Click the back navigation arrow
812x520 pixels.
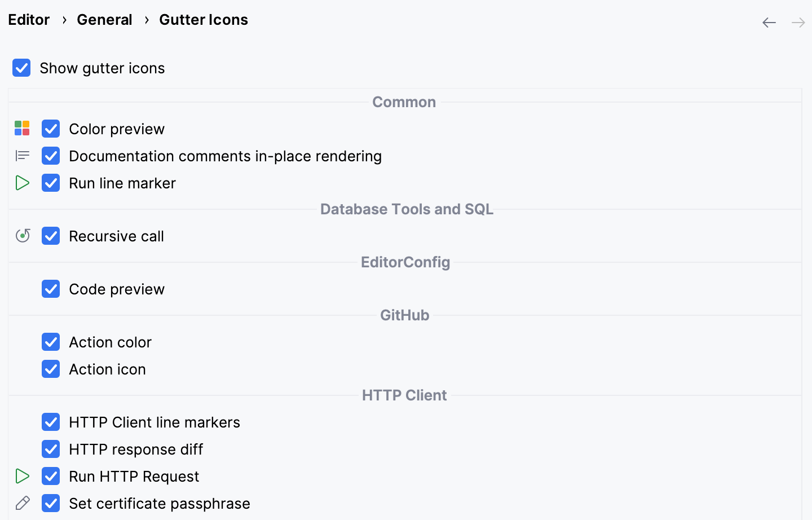769,22
